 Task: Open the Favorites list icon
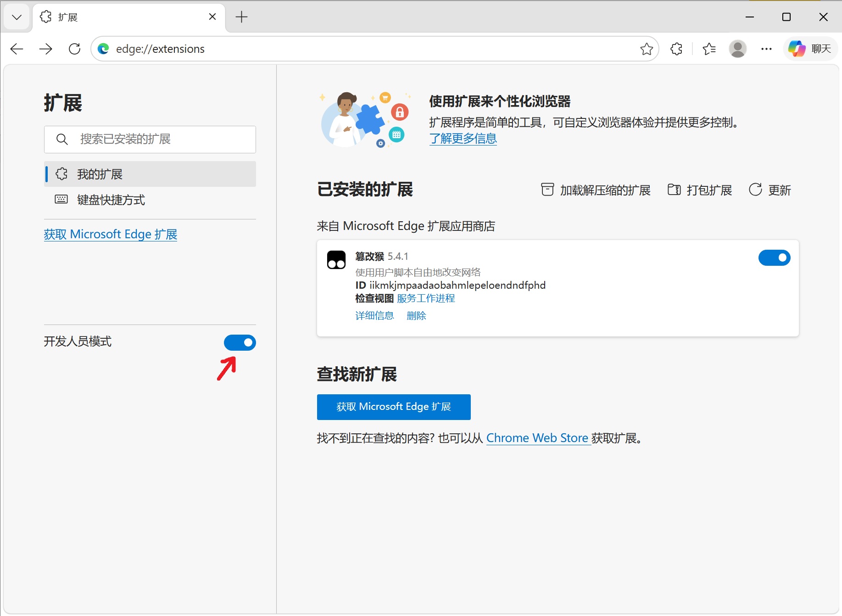click(x=709, y=49)
